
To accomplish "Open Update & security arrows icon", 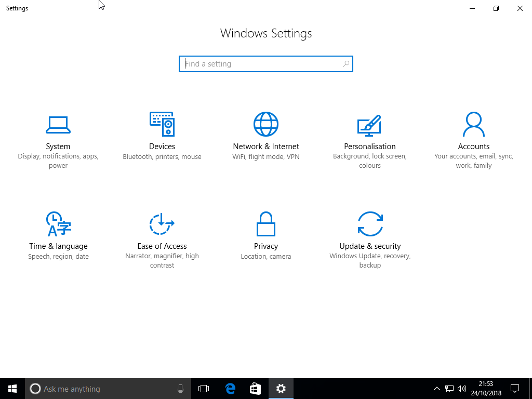I will 370,224.
